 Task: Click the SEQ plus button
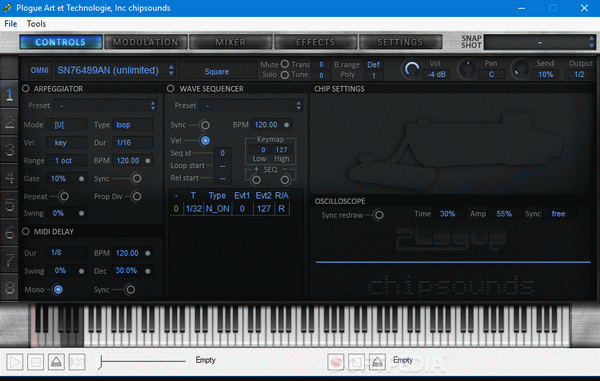(x=256, y=179)
